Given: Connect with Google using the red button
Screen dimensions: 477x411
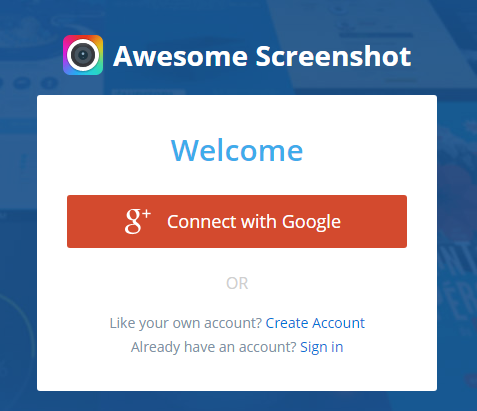Looking at the screenshot, I should click(237, 221).
